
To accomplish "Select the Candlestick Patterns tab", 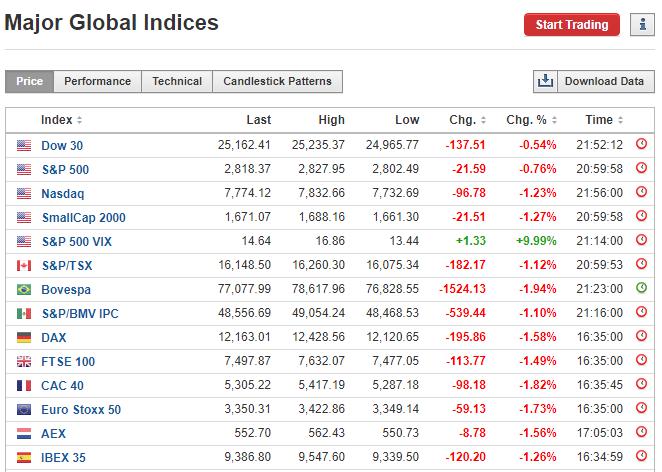I will 278,82.
